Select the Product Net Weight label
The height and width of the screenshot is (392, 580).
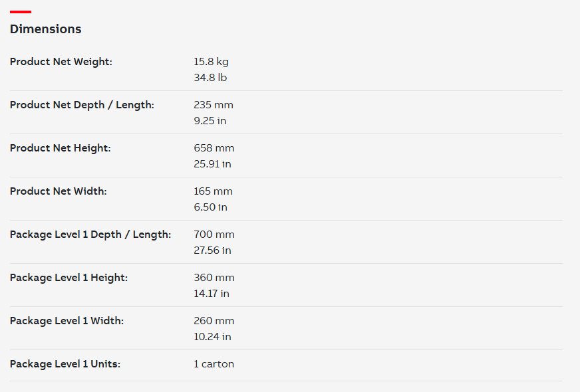(x=61, y=62)
